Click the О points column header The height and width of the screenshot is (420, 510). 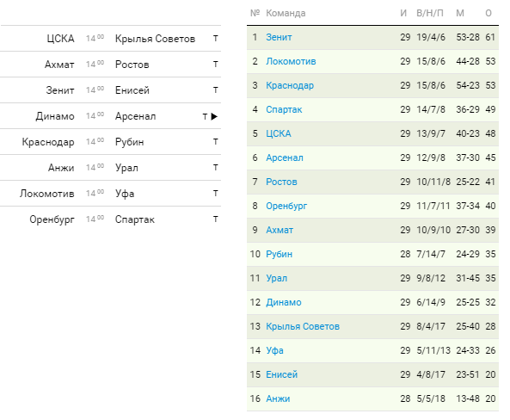488,13
